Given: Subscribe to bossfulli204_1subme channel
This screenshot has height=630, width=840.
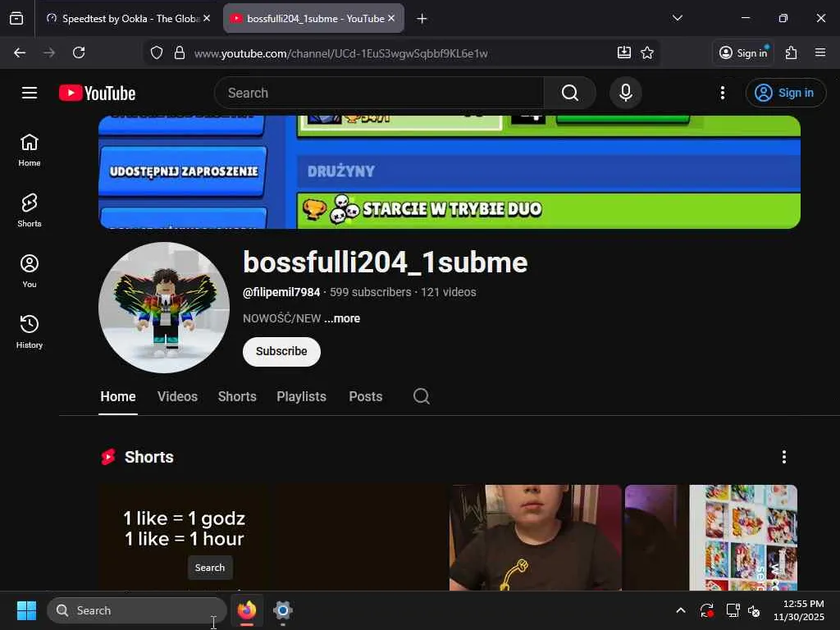Looking at the screenshot, I should (282, 351).
